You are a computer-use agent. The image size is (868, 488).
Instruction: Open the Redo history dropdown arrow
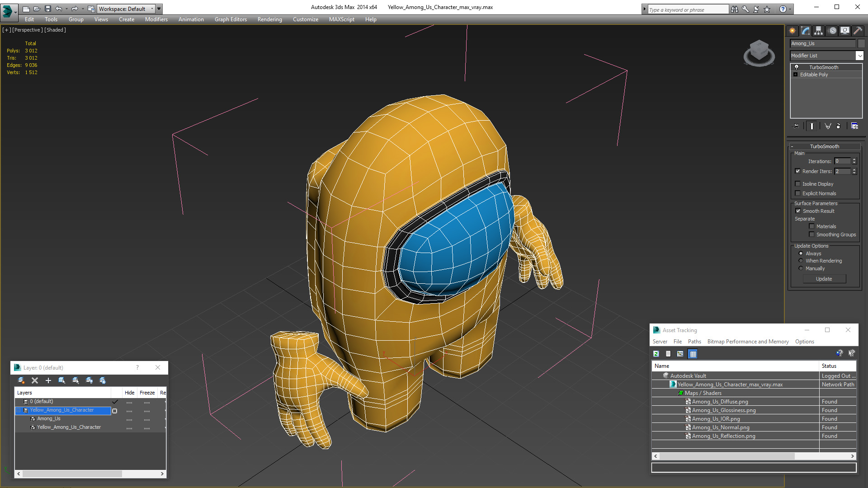pyautogui.click(x=82, y=9)
